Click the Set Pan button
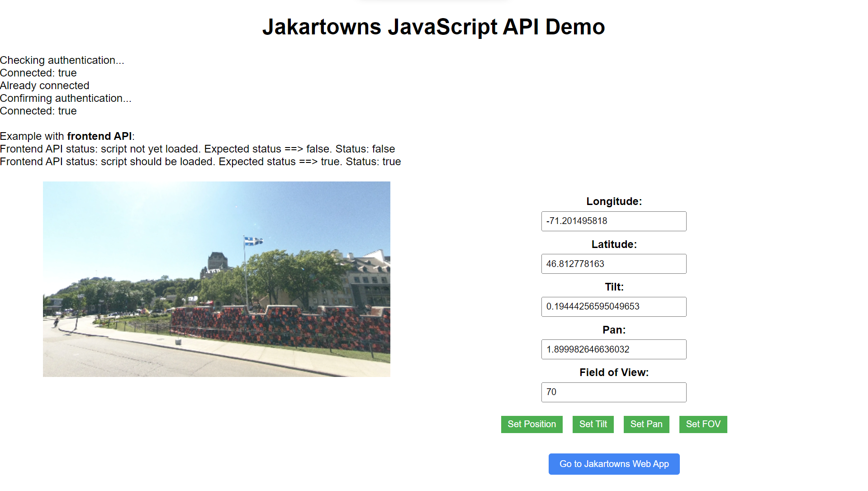 pos(646,424)
